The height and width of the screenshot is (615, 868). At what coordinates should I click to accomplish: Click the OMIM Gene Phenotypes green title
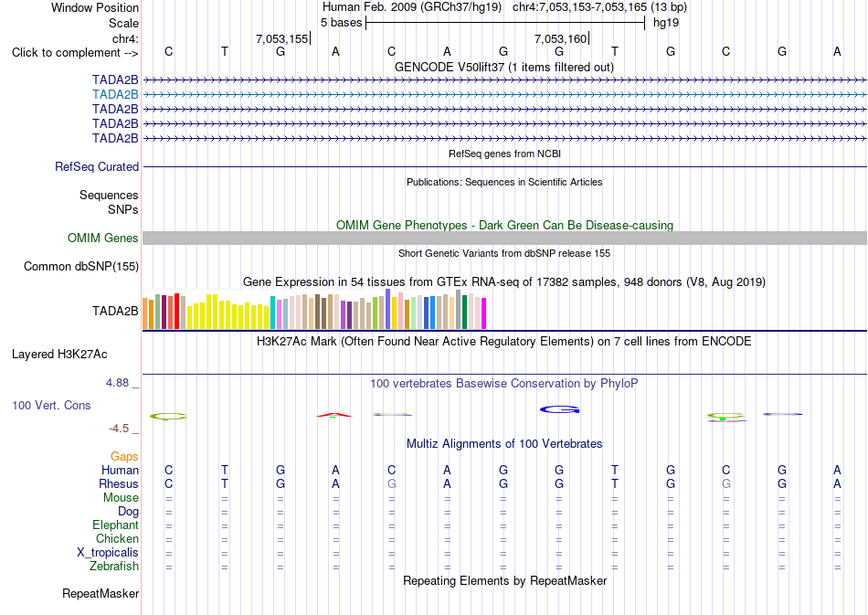pyautogui.click(x=505, y=226)
